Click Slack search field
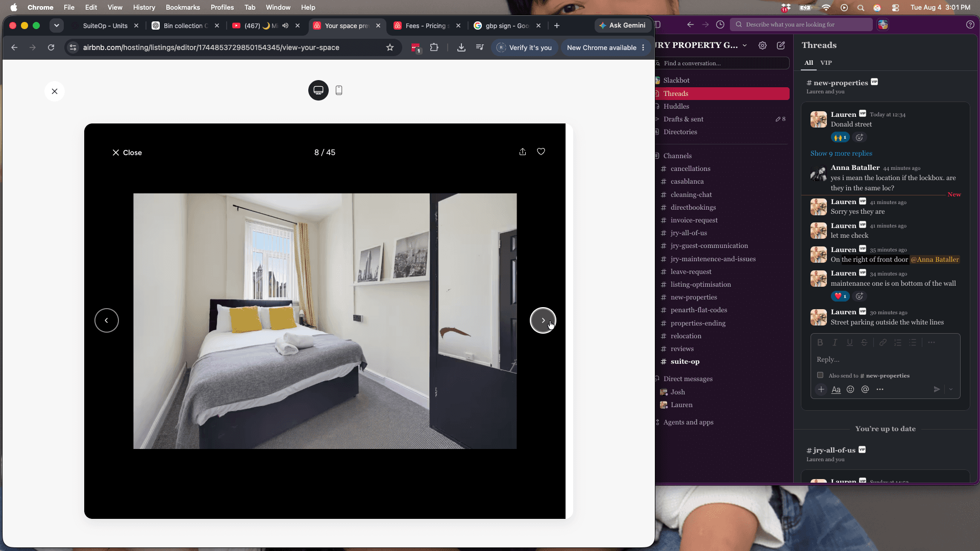The width and height of the screenshot is (980, 551). click(x=801, y=24)
